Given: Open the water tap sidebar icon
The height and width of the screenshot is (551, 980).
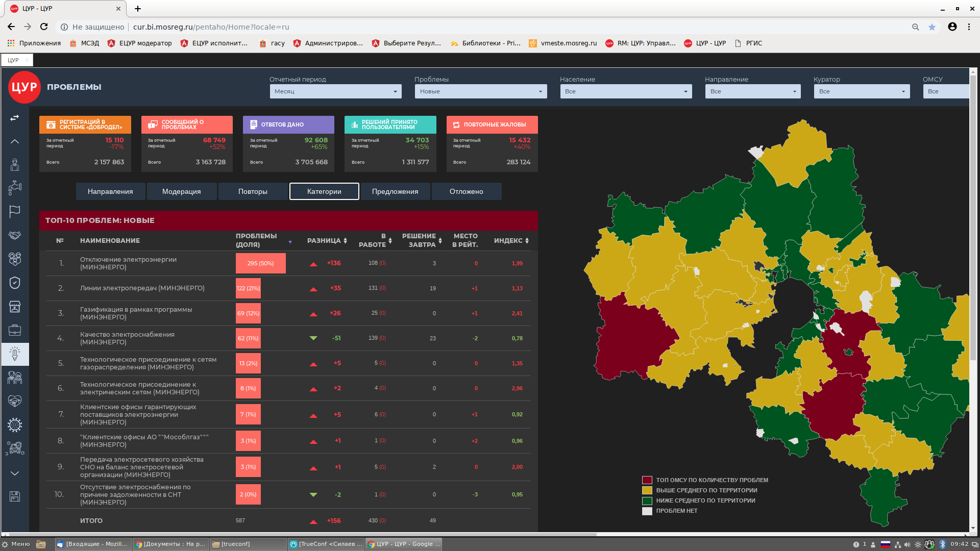Looking at the screenshot, I should (x=15, y=188).
